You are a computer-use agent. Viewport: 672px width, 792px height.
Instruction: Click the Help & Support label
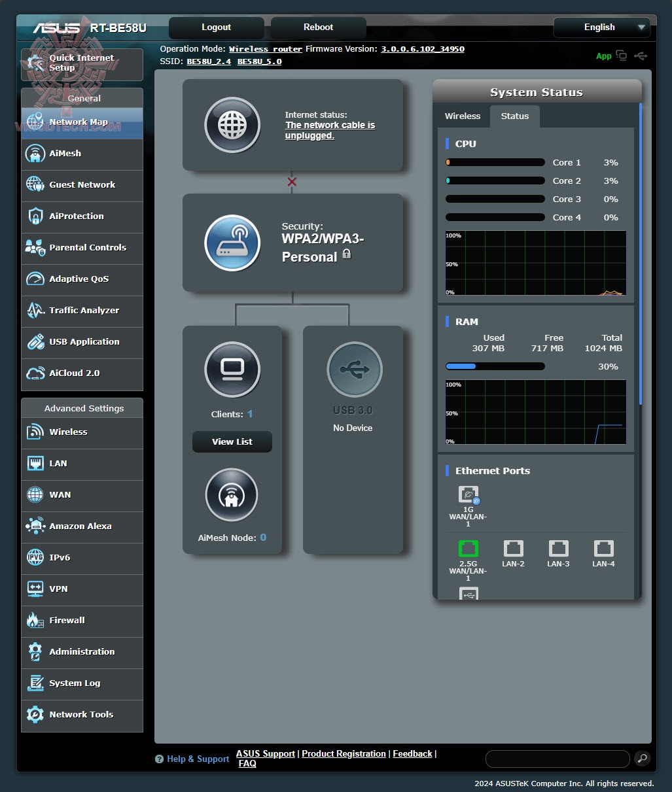click(198, 759)
